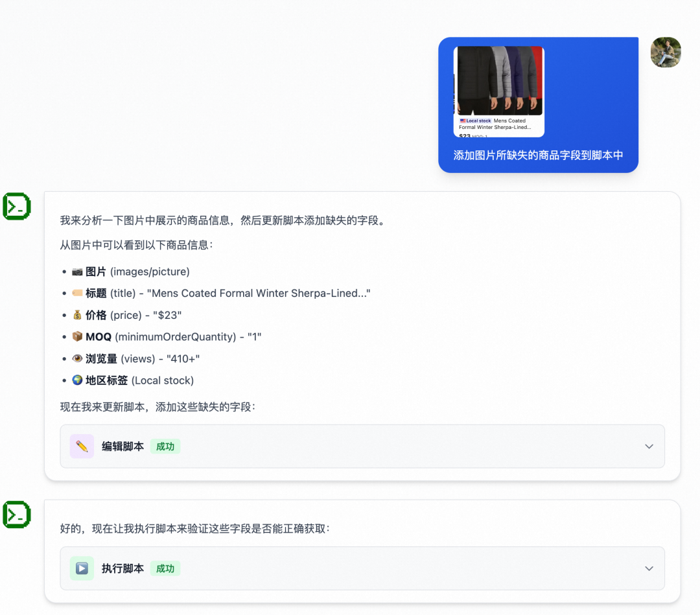Click the green terminal icon beside the second reply
This screenshot has height=615, width=700.
(16, 514)
